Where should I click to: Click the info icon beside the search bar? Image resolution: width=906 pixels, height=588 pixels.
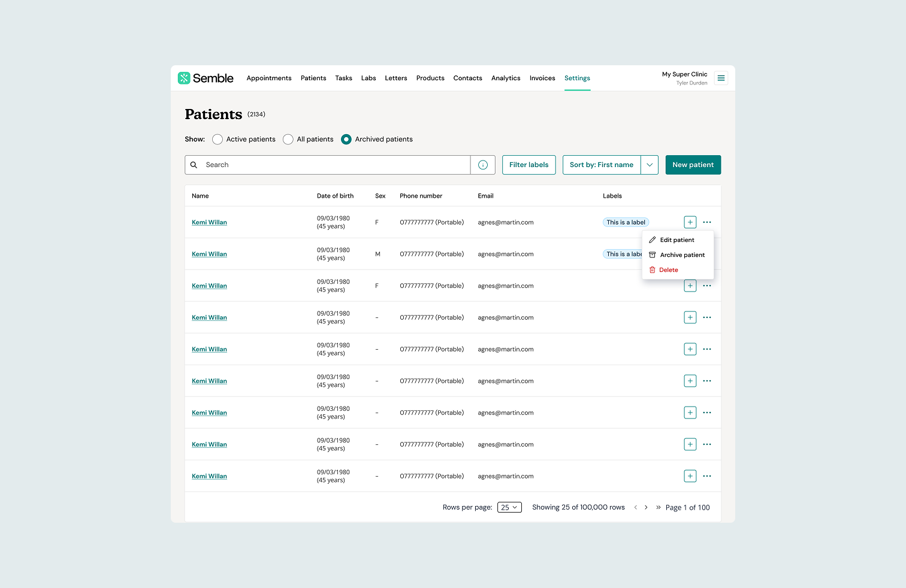coord(483,165)
